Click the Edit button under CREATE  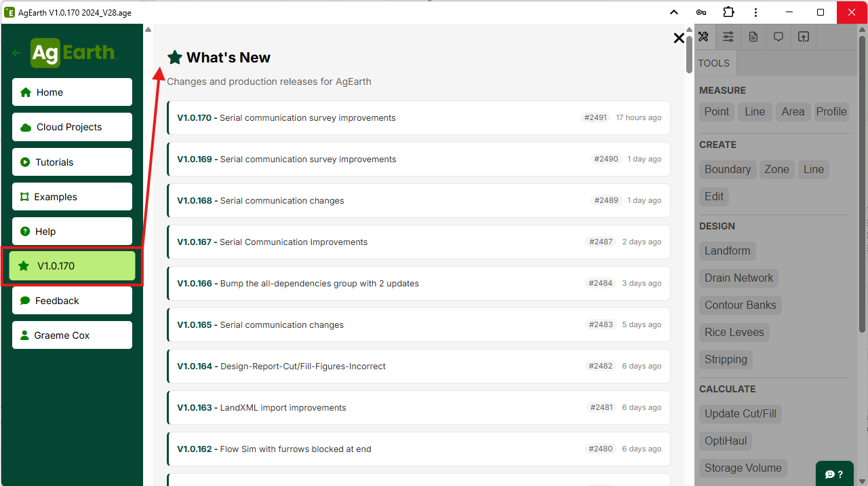[x=714, y=197]
